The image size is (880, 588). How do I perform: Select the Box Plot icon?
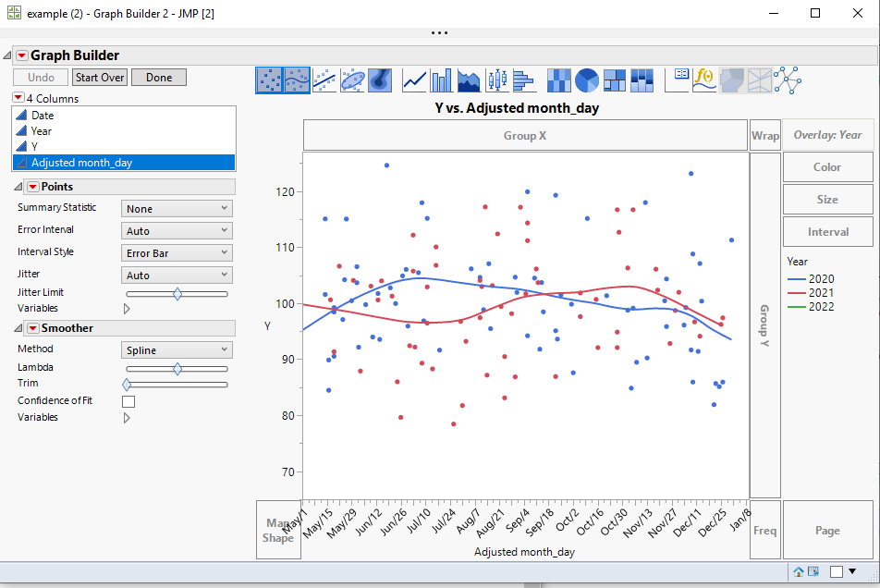click(x=496, y=80)
